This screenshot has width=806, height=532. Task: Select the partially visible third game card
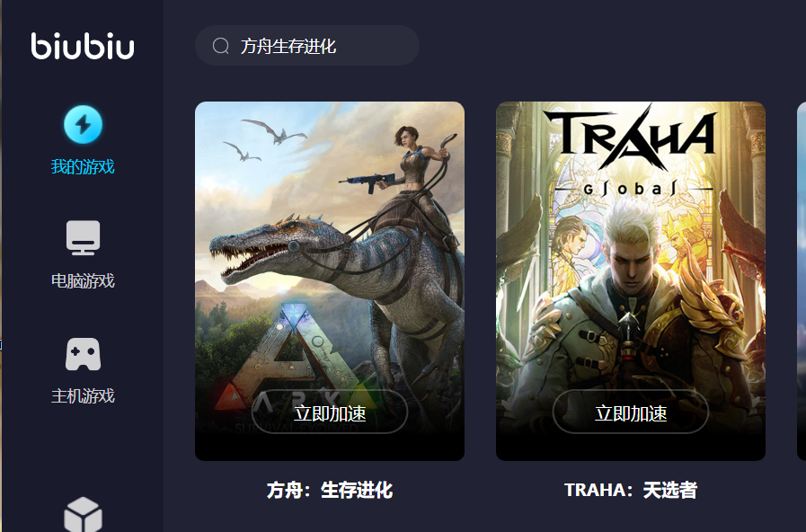802,280
